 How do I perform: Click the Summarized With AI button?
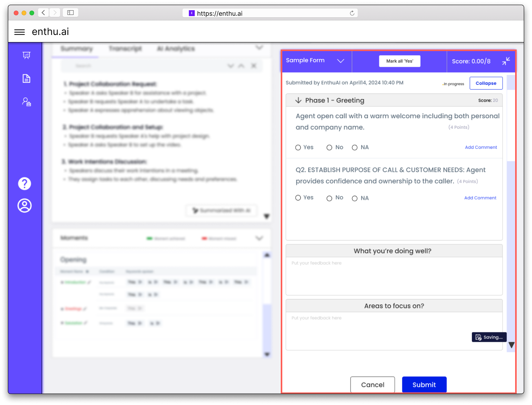[x=221, y=211]
